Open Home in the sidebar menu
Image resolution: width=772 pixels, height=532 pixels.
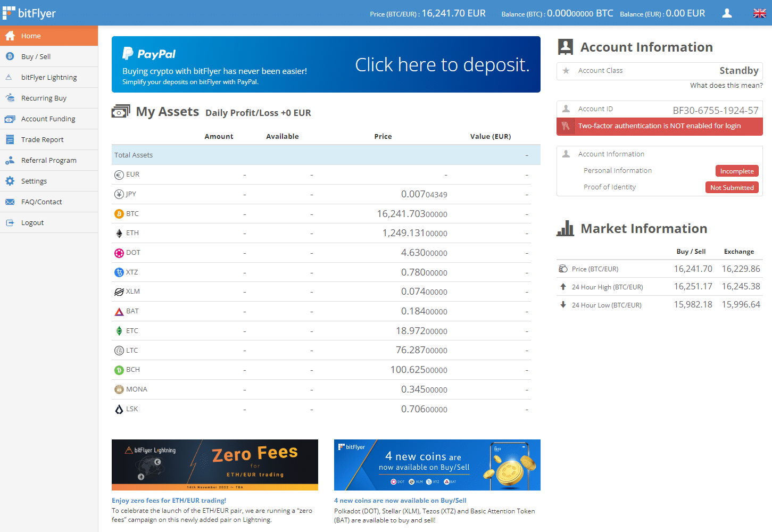tap(49, 36)
